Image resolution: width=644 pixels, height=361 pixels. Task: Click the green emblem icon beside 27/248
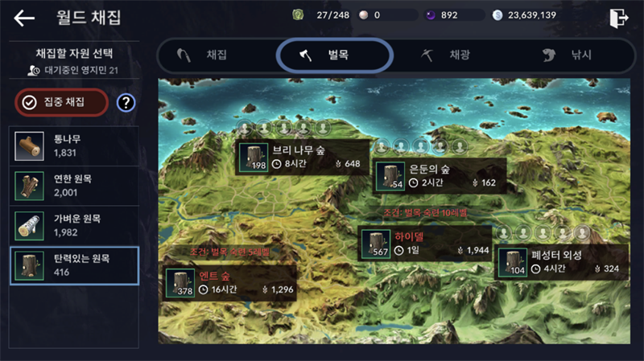298,15
